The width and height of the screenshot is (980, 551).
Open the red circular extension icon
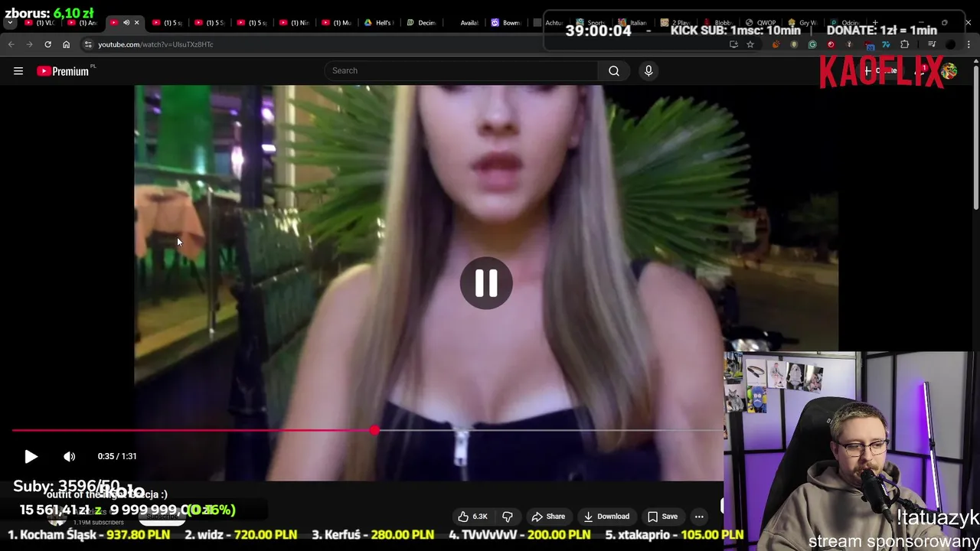[x=831, y=44]
